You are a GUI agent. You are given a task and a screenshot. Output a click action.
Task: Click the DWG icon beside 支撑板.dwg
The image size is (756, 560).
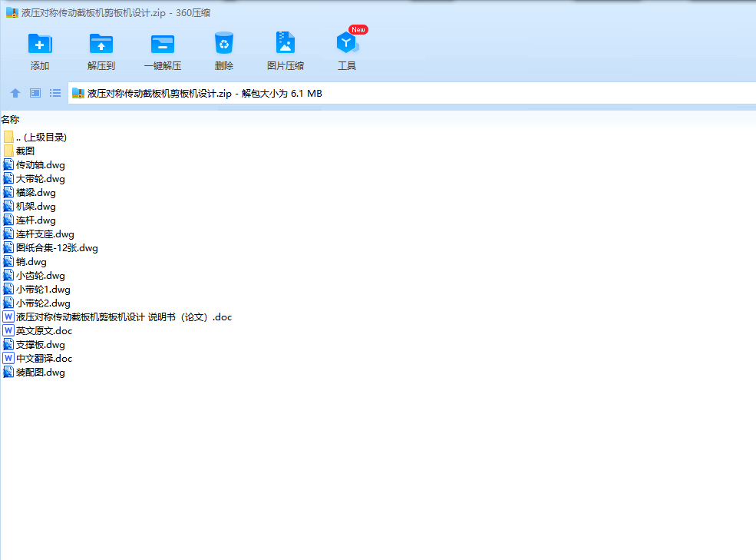click(8, 345)
